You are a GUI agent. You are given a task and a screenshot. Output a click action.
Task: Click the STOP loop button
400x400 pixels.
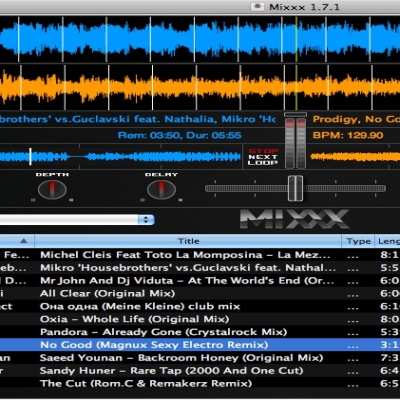pyautogui.click(x=263, y=151)
